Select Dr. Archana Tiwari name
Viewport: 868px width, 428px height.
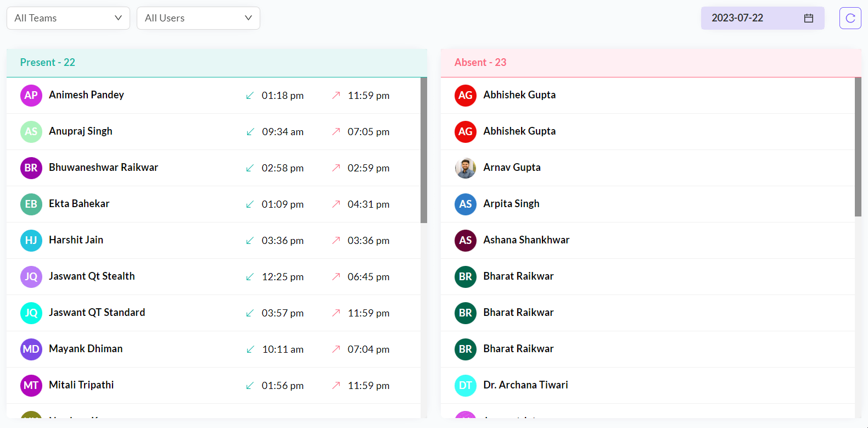click(x=525, y=385)
